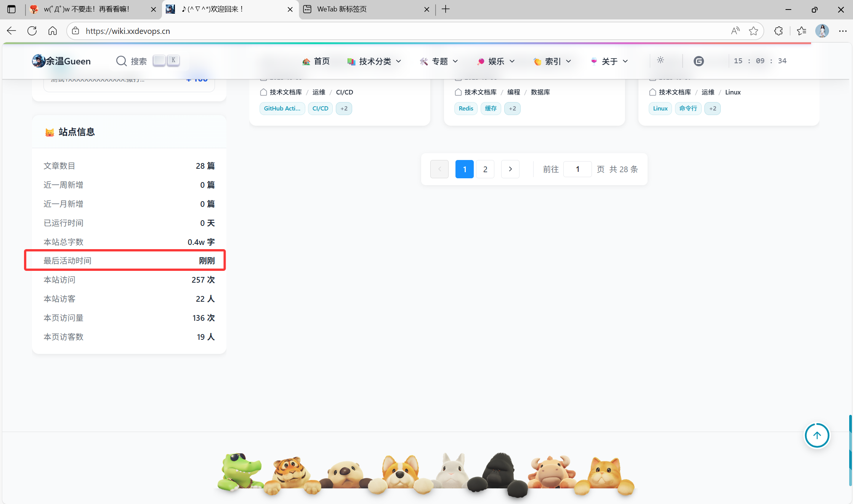
Task: Go to browser home icon
Action: click(x=53, y=31)
